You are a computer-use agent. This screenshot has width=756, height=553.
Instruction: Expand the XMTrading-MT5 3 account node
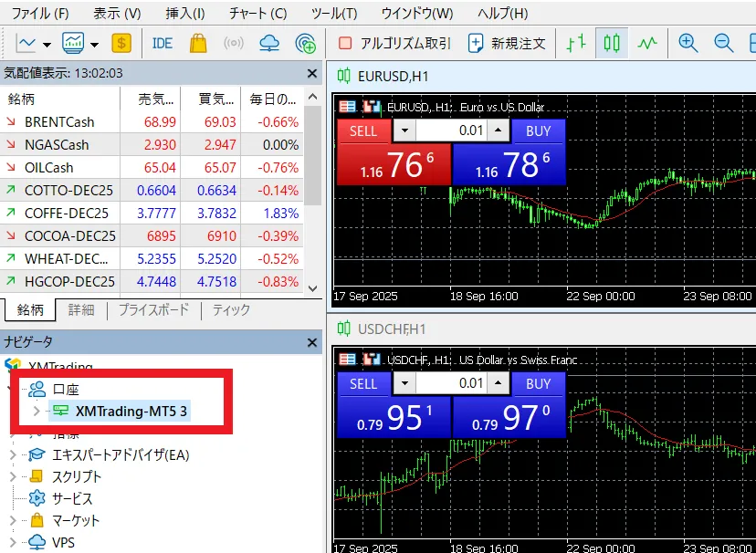[37, 412]
